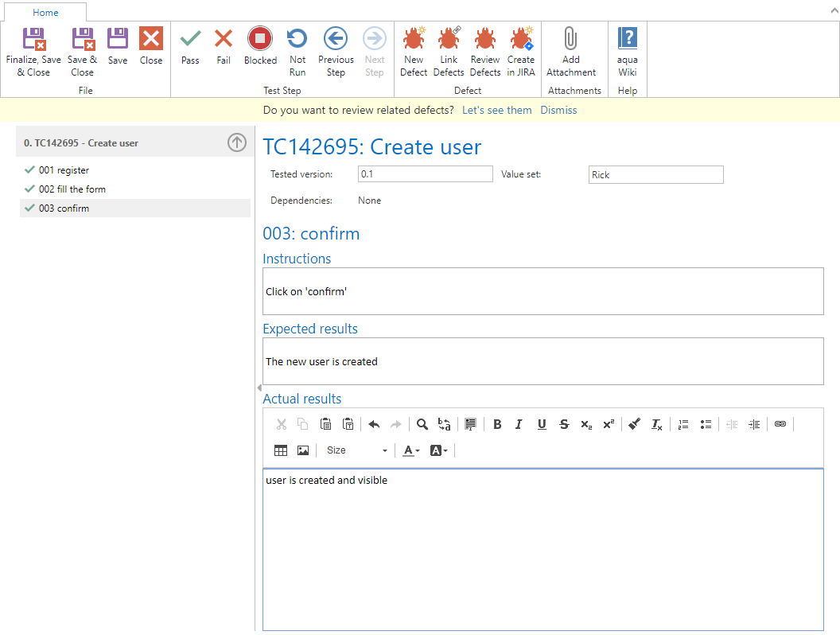Select step 002 fill the form
The image size is (840, 635).
pos(72,189)
